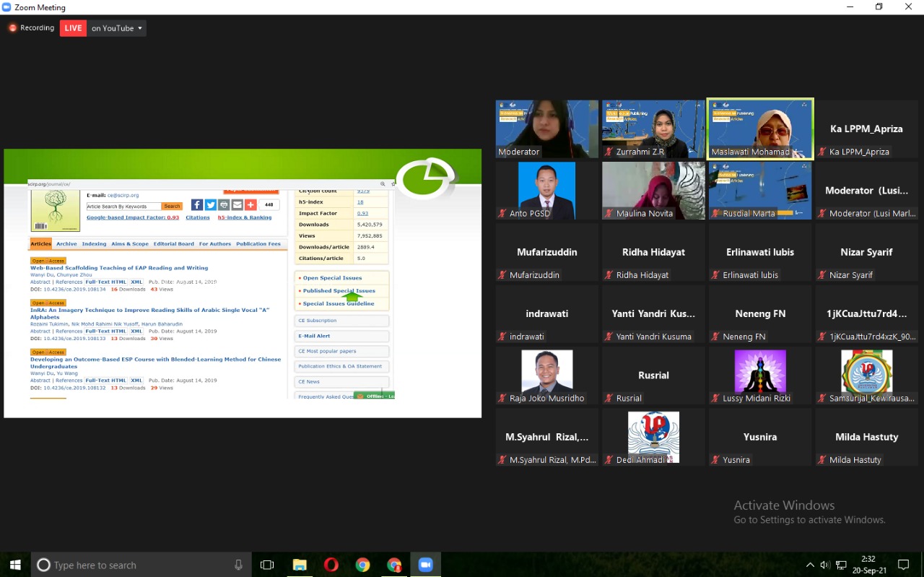Select Anto PGSD profile photo tile
Image resolution: width=924 pixels, height=577 pixels.
tap(546, 191)
